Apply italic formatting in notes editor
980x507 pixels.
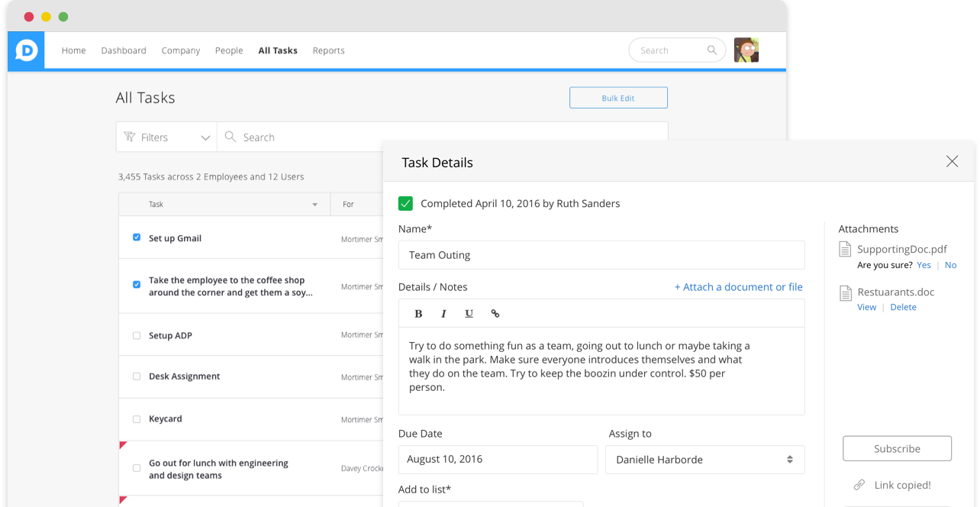443,314
